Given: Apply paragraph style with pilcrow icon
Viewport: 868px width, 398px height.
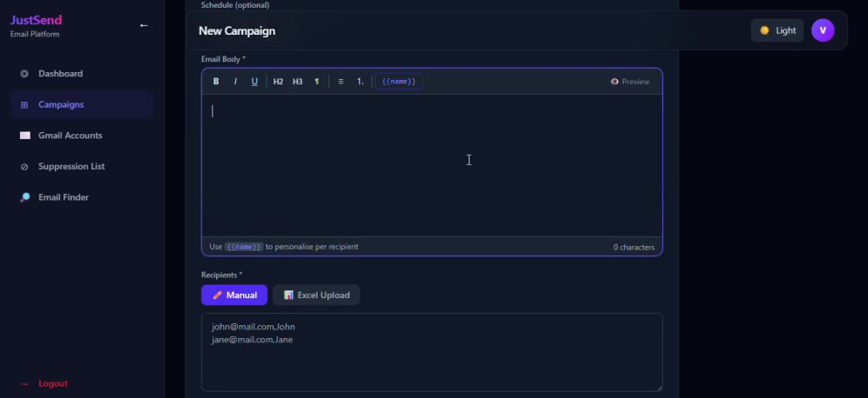Looking at the screenshot, I should pos(317,82).
